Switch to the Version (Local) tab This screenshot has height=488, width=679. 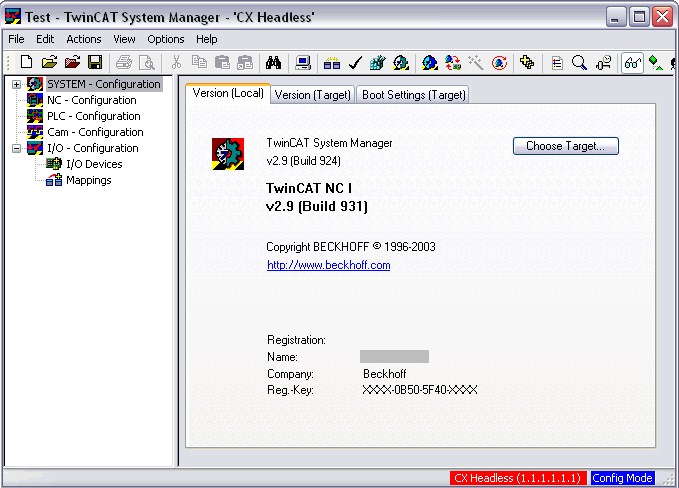pyautogui.click(x=228, y=93)
